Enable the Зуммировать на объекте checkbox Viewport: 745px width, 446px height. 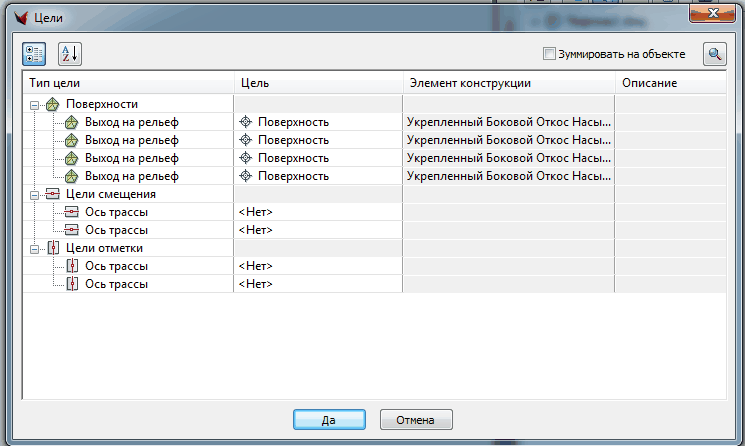coord(547,54)
